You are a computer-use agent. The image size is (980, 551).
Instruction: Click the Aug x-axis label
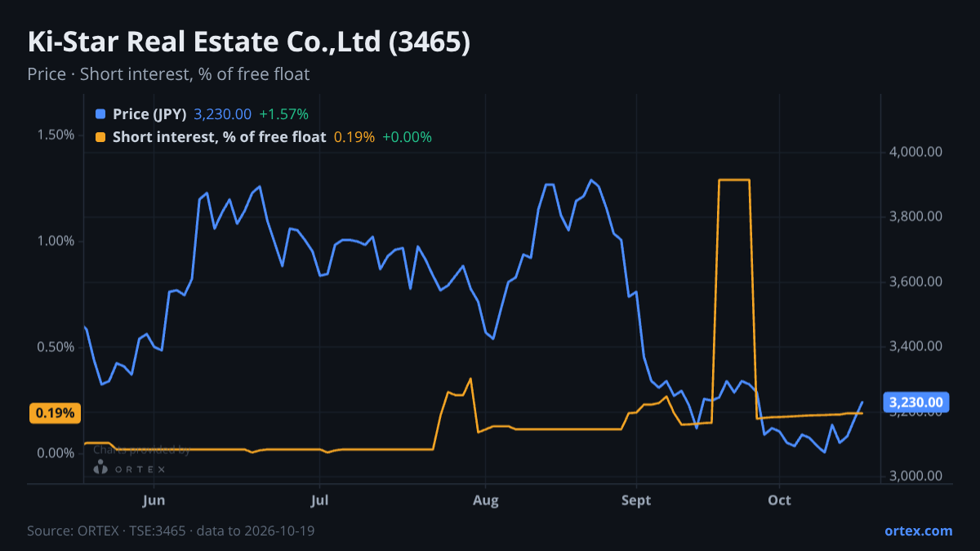pyautogui.click(x=486, y=500)
